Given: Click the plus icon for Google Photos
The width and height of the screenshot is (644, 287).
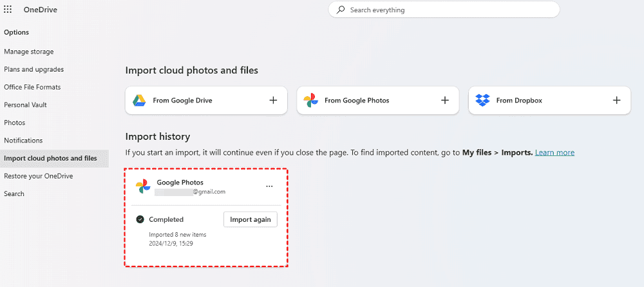Looking at the screenshot, I should tap(444, 101).
